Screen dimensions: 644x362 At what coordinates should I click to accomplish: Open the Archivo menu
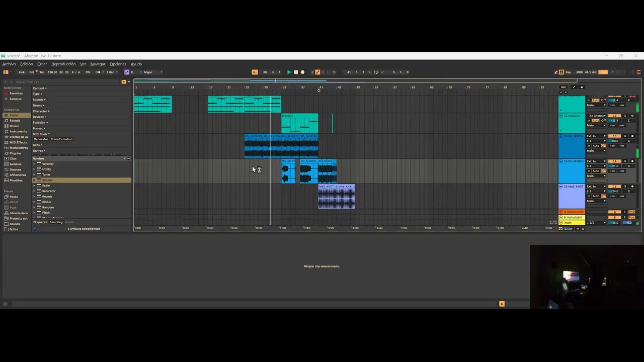coord(9,64)
